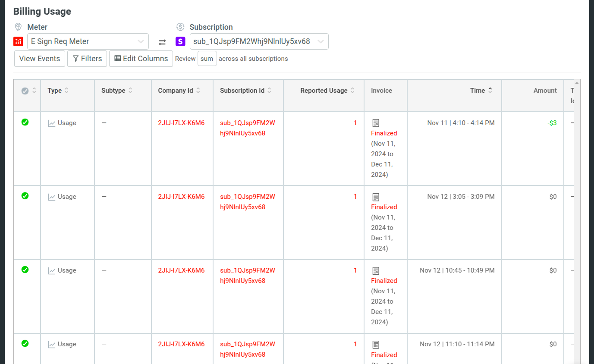Click the funnel icon on the Filters button
This screenshot has height=364, width=594.
[76, 58]
